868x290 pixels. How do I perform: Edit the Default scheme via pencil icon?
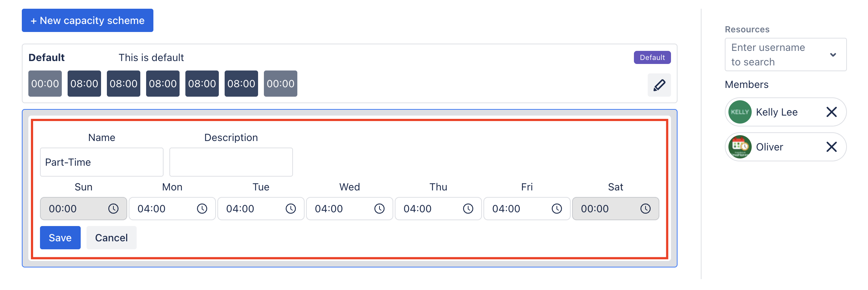[x=659, y=85]
